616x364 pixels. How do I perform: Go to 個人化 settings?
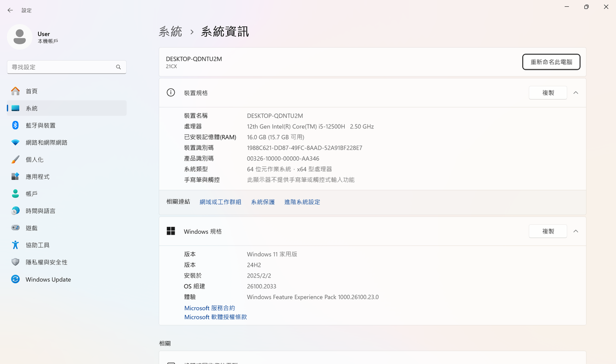click(x=67, y=159)
